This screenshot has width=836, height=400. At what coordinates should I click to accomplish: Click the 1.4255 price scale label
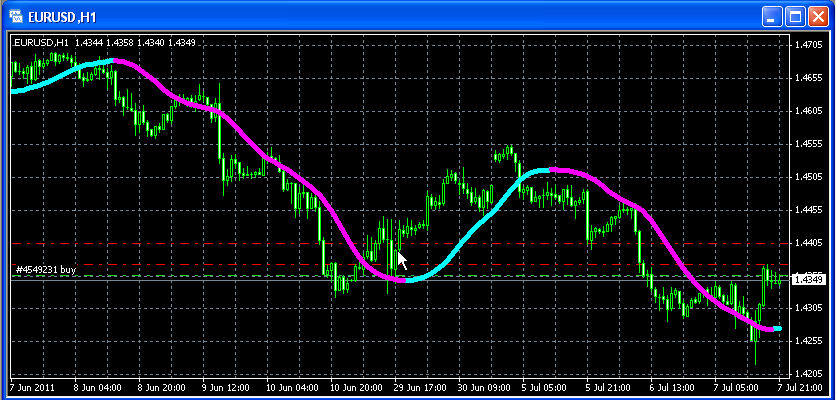pyautogui.click(x=808, y=342)
